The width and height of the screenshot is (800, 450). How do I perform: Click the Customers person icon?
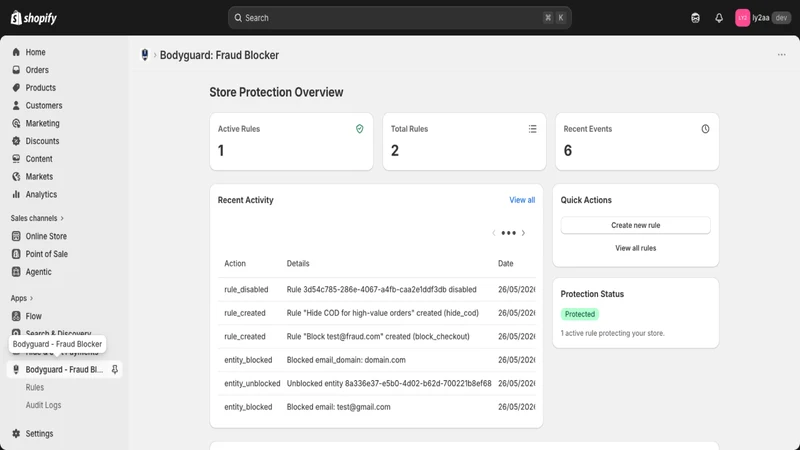click(16, 106)
